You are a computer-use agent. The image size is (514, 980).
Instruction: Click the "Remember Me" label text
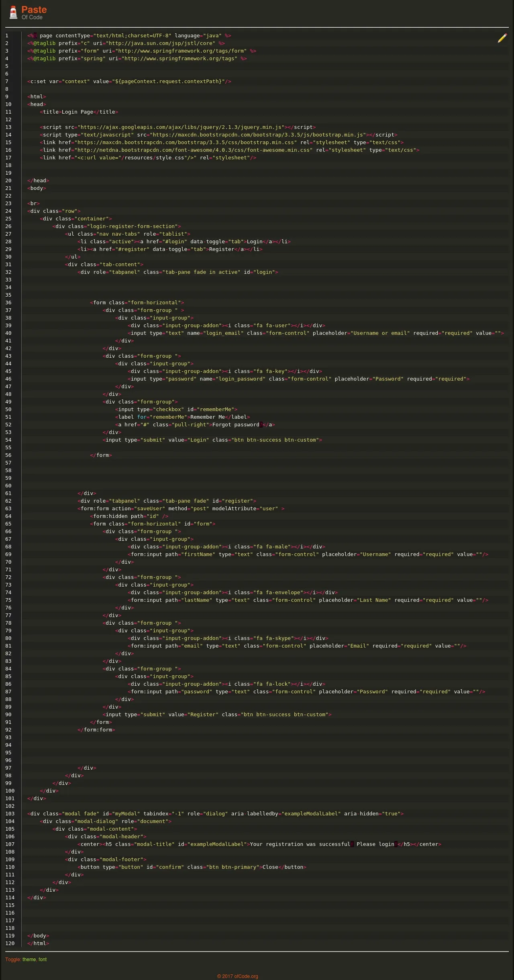click(208, 417)
